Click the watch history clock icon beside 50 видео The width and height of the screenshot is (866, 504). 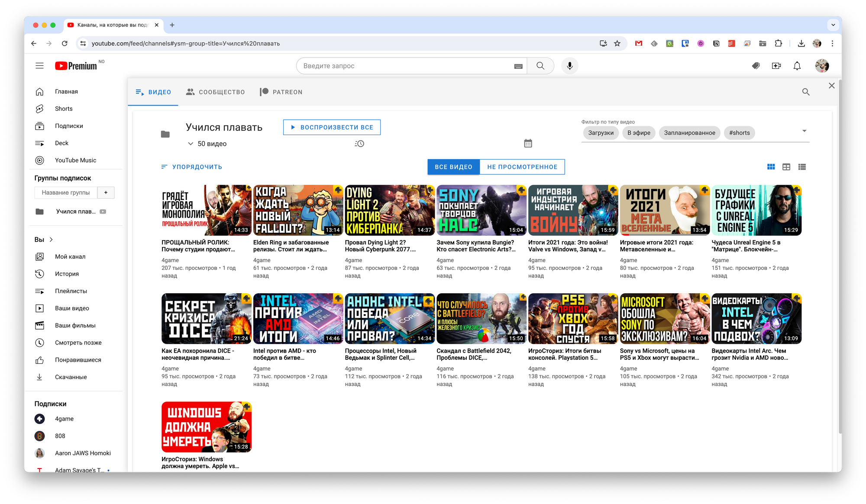pos(359,144)
